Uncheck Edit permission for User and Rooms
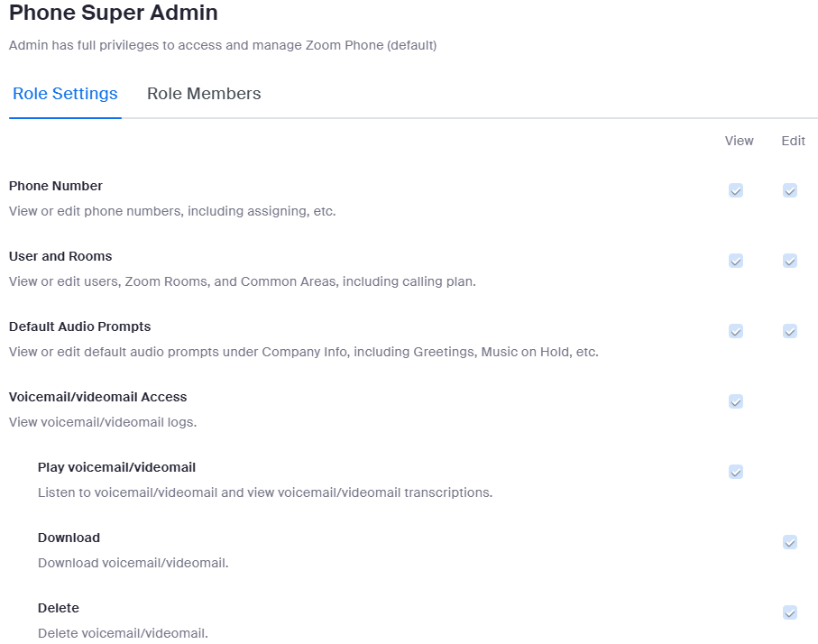Screen dimensions: 818x644 pos(790,261)
